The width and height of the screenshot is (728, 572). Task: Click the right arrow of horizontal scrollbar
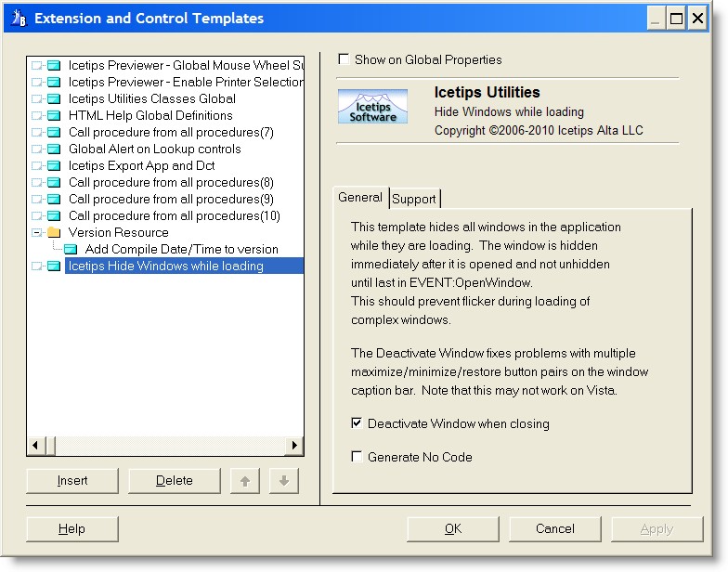coord(294,446)
